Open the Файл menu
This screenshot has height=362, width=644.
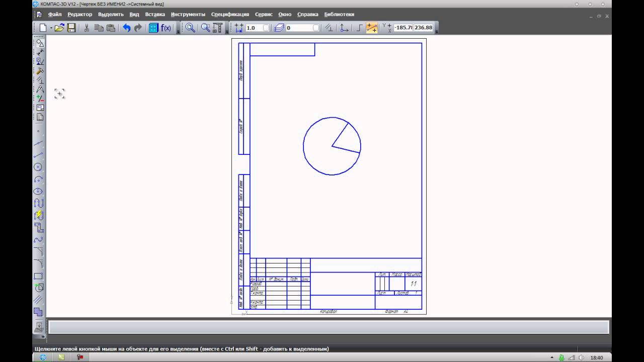[x=55, y=14]
